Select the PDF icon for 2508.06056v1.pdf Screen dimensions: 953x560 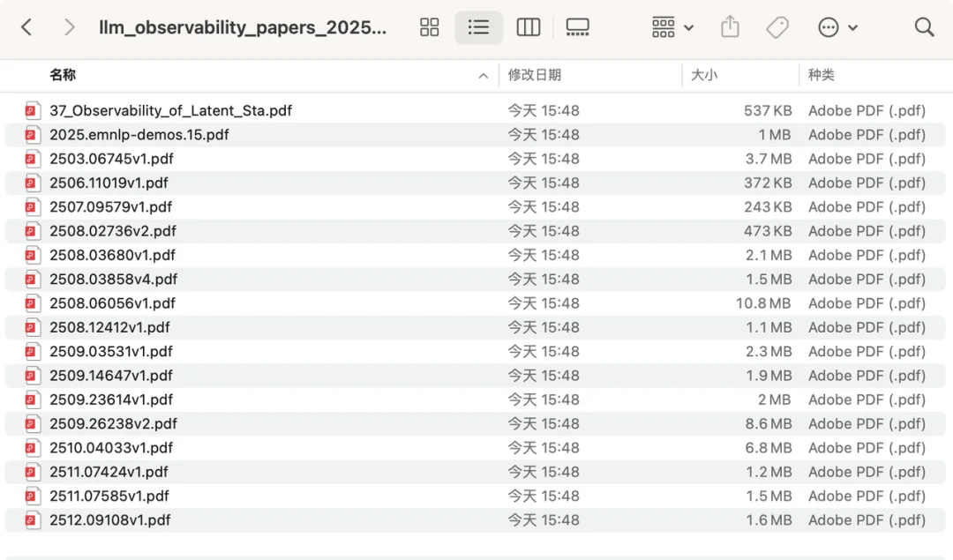pyautogui.click(x=33, y=303)
